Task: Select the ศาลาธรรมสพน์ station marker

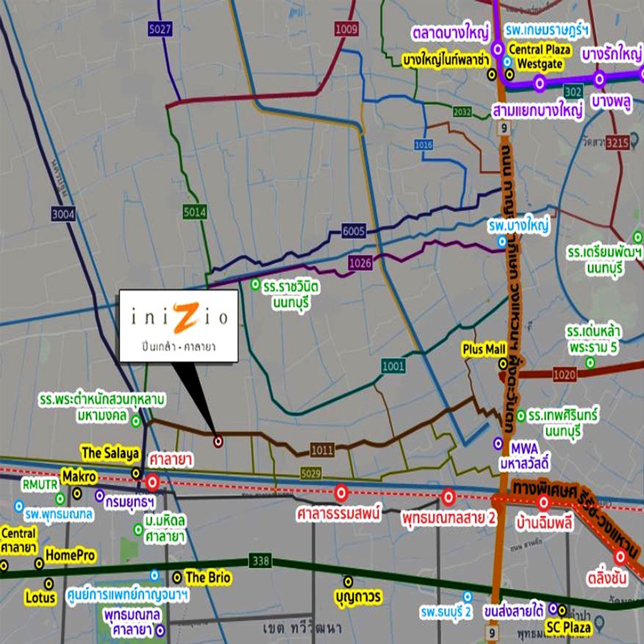Action: [341, 492]
